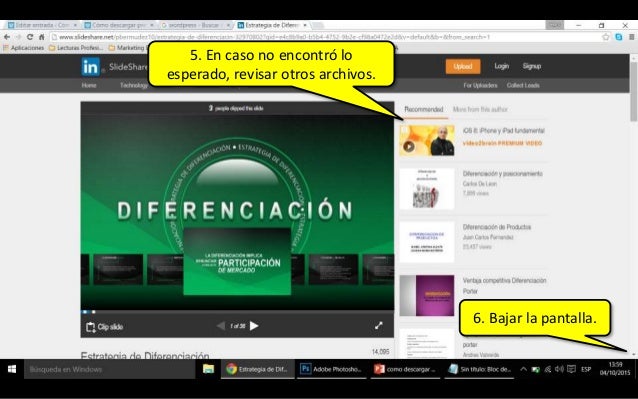Select the Recommended tab

(424, 109)
